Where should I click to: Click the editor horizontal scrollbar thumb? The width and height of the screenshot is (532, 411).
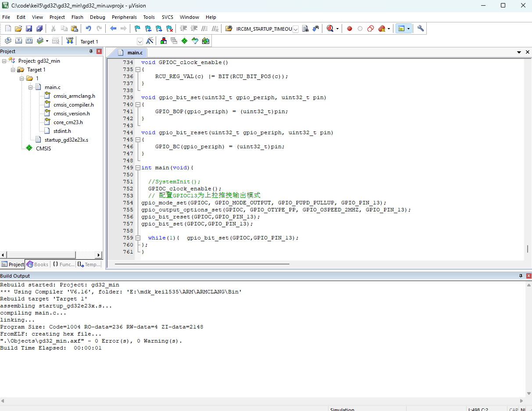[202, 264]
